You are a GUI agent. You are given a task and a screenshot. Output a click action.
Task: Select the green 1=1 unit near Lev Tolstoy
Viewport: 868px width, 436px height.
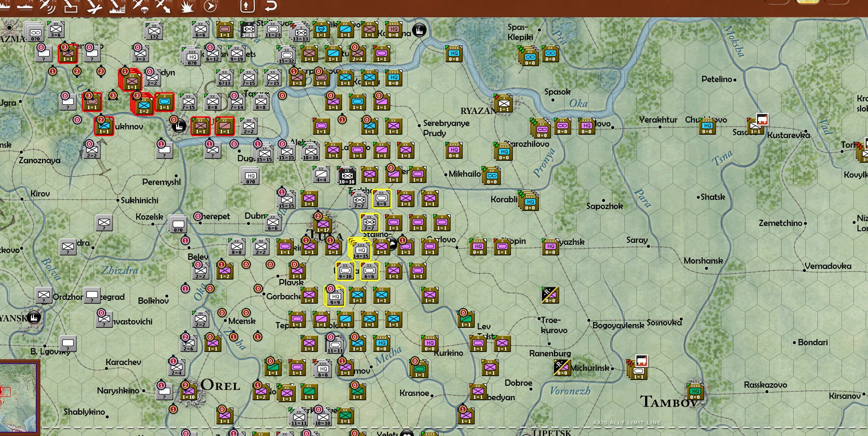[466, 319]
